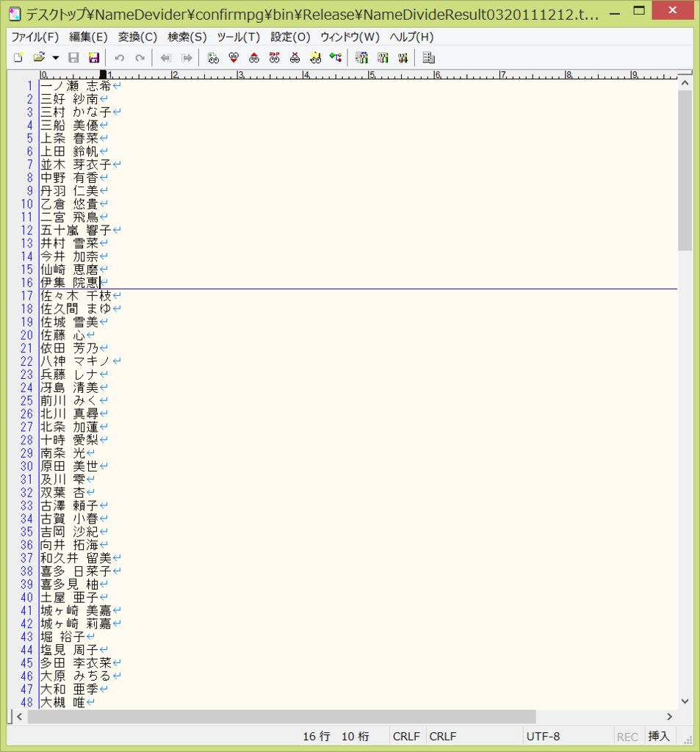Screen dimensions: 700x752
Task: Click line 18 text '佐久間 まゆ'
Action: [x=76, y=309]
